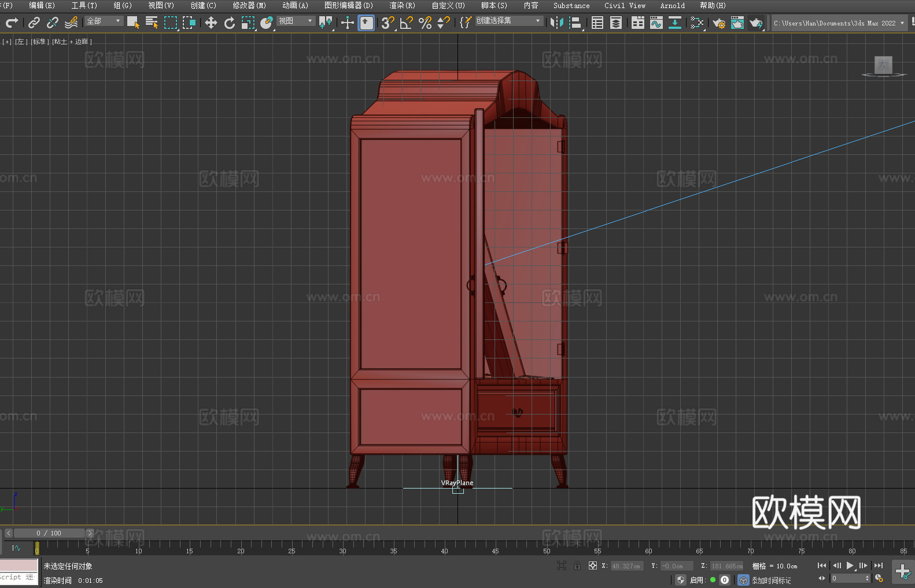Click the viewport [左] view label

[x=21, y=42]
